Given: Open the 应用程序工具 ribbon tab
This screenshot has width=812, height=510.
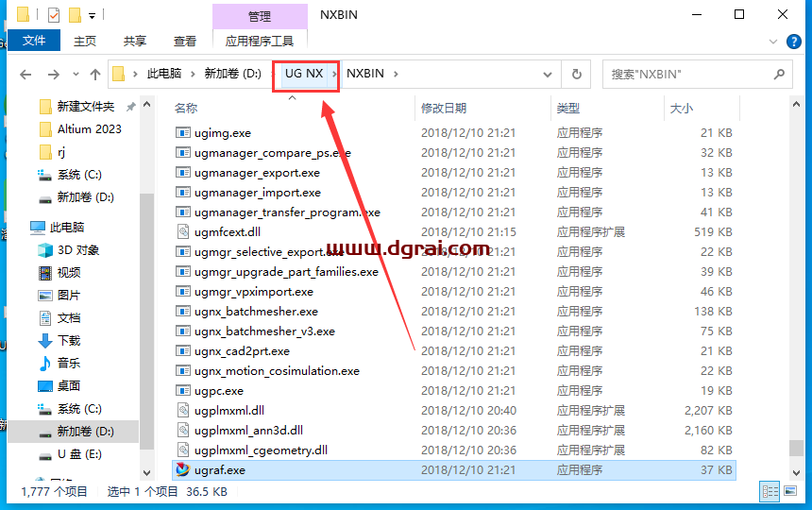Looking at the screenshot, I should pyautogui.click(x=260, y=41).
